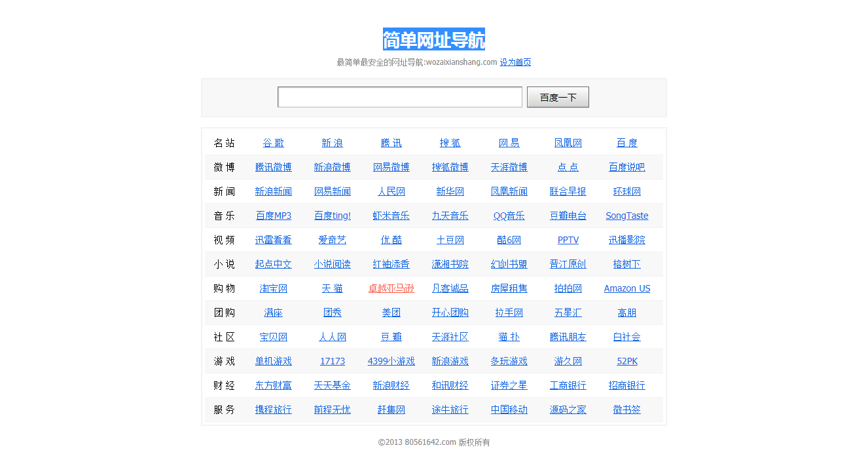Open the 淘宝网 link

pyautogui.click(x=274, y=288)
